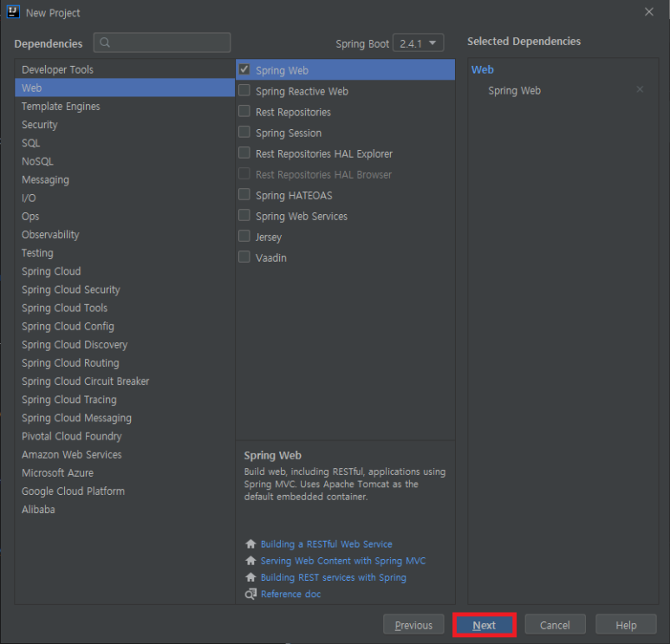Screen dimensions: 670x644
Task: Open Spring Cloud Discovery category
Action: pyautogui.click(x=125, y=344)
